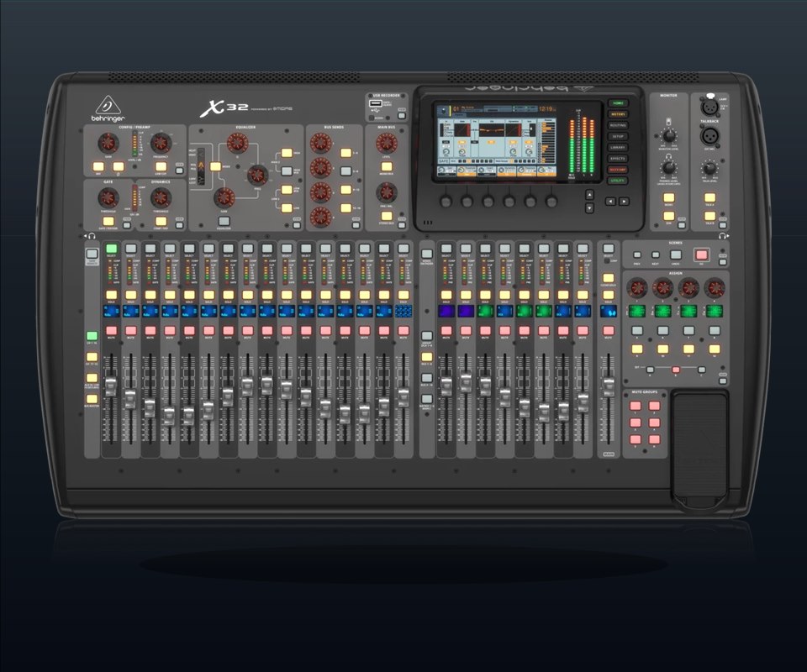Click the first channel strip fader
The height and width of the screenshot is (672, 807).
coord(111,386)
